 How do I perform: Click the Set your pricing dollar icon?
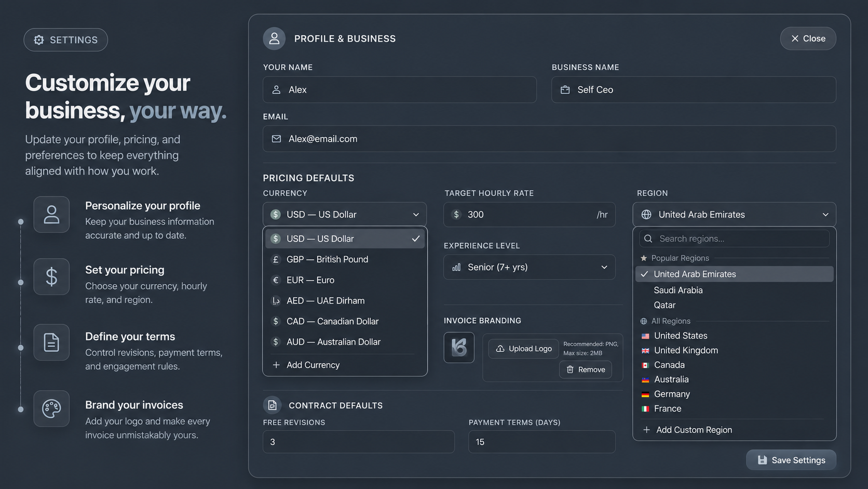point(51,276)
